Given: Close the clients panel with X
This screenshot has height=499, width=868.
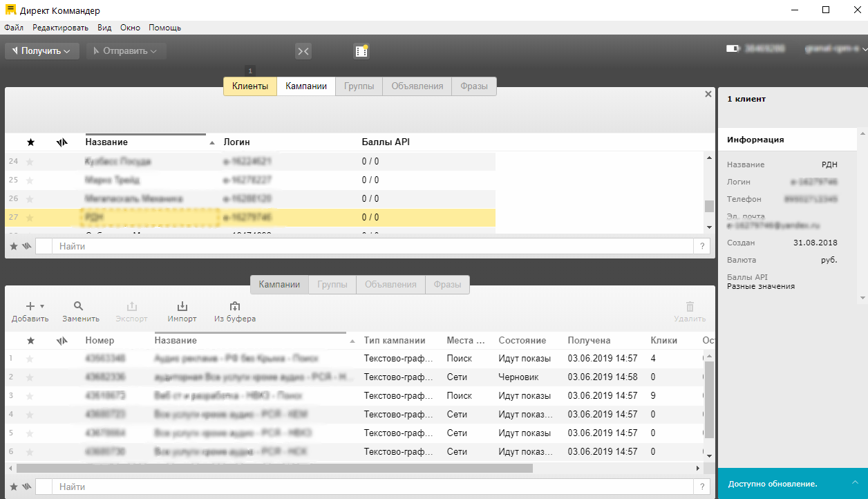Looking at the screenshot, I should click(708, 94).
